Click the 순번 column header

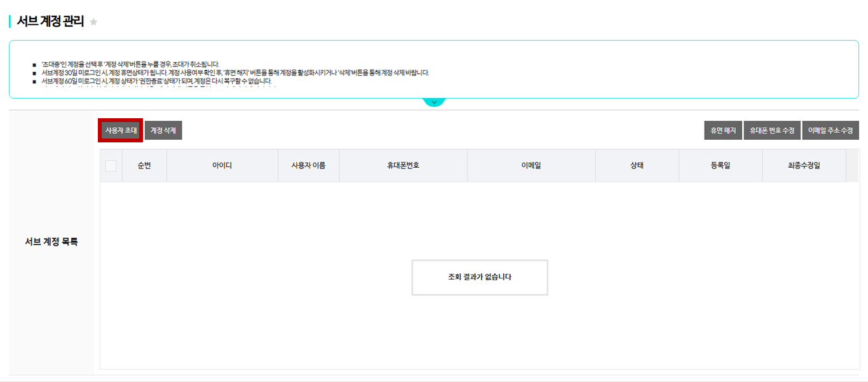pos(144,166)
